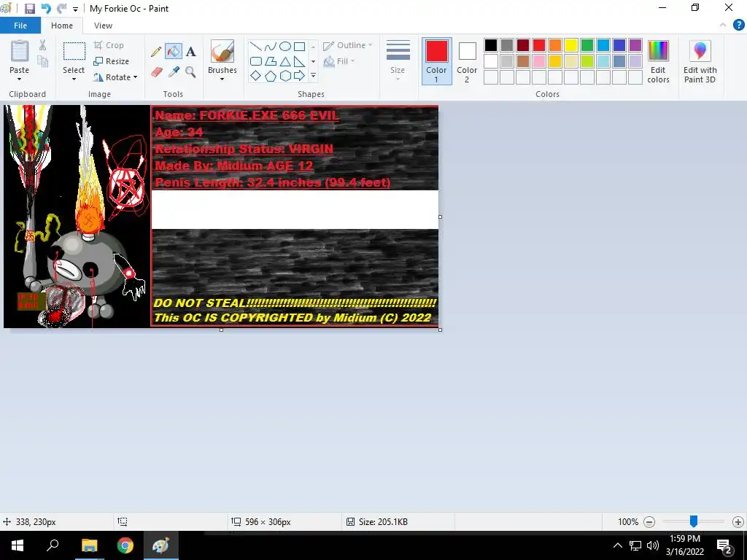Open Paint Help question mark
The height and width of the screenshot is (560, 747).
(x=738, y=25)
